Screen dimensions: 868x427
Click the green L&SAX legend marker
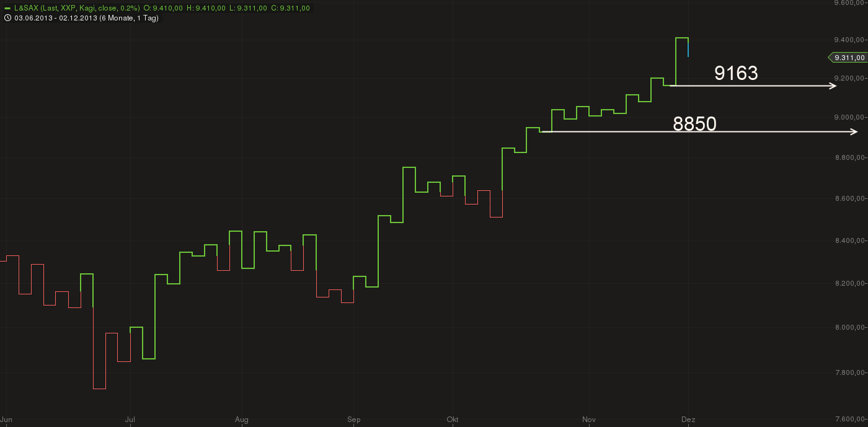pyautogui.click(x=7, y=8)
